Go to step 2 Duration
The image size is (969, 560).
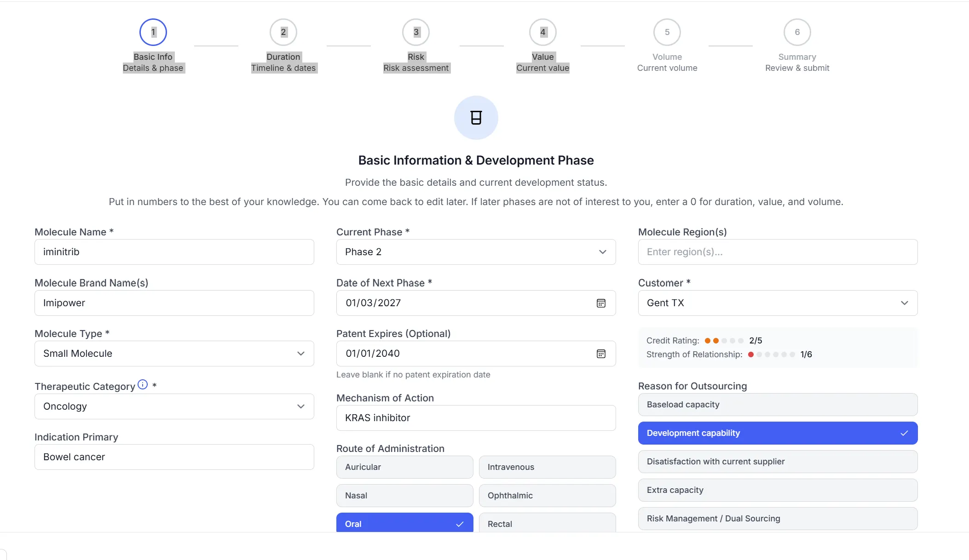pyautogui.click(x=283, y=32)
